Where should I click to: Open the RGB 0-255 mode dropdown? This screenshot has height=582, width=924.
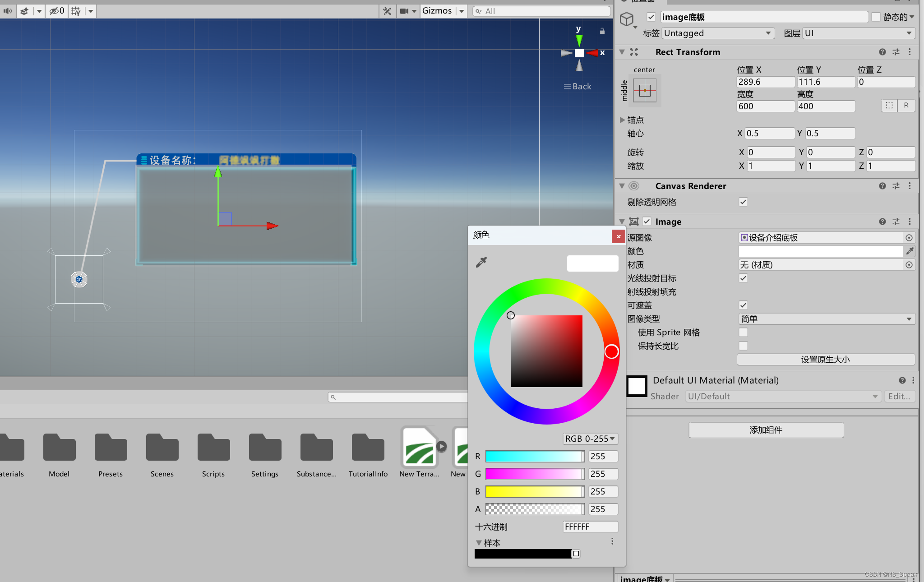pyautogui.click(x=590, y=439)
